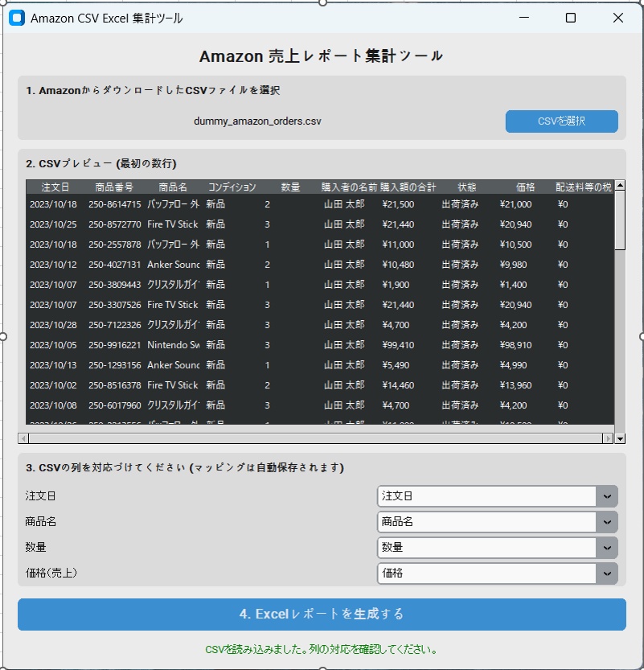Viewport: 644px width, 670px height.
Task: Click the Excelレポートを生成する button
Action: pos(322,614)
